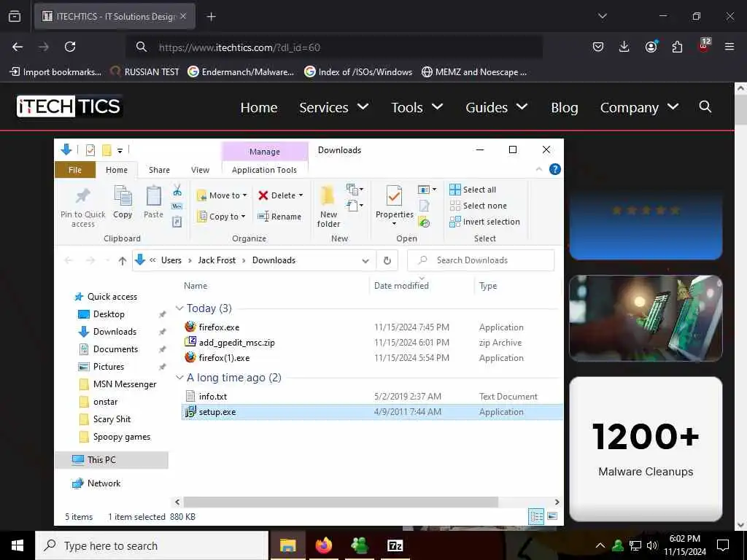Click Firefox icon in Windows taskbar
The height and width of the screenshot is (560, 747).
[323, 545]
